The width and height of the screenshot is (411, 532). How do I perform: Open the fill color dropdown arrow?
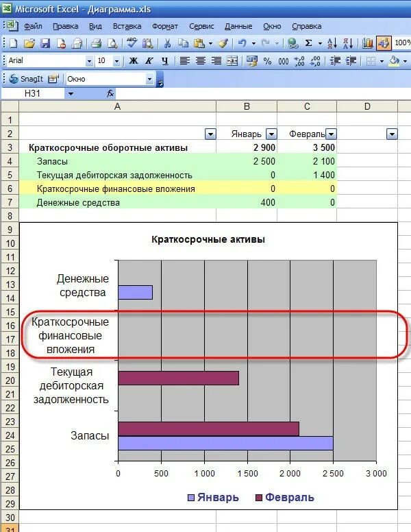point(406,62)
